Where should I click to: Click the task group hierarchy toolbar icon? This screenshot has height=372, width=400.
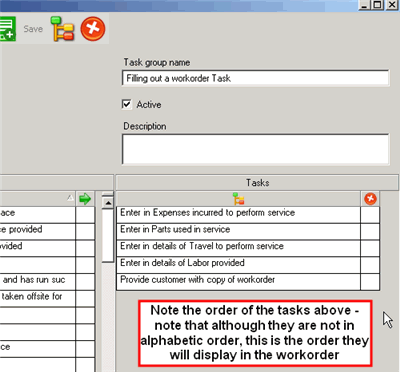click(x=62, y=29)
